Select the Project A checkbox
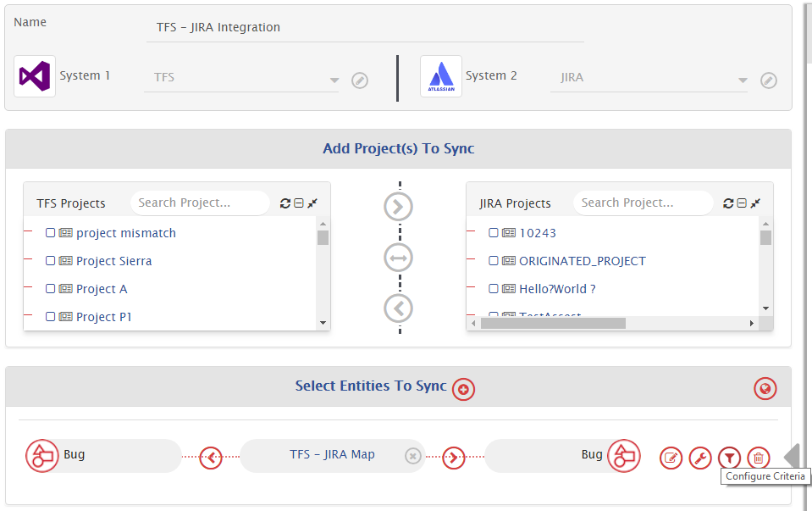This screenshot has height=511, width=812. coord(51,289)
